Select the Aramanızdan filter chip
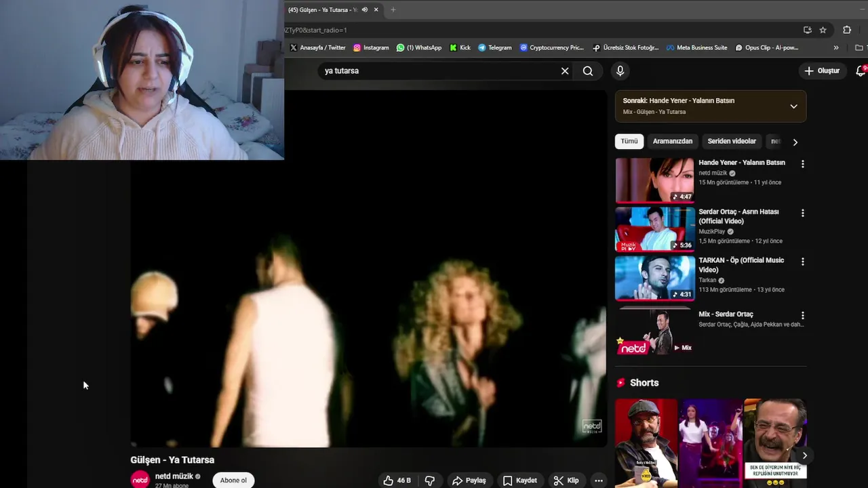This screenshot has width=868, height=488. click(673, 141)
